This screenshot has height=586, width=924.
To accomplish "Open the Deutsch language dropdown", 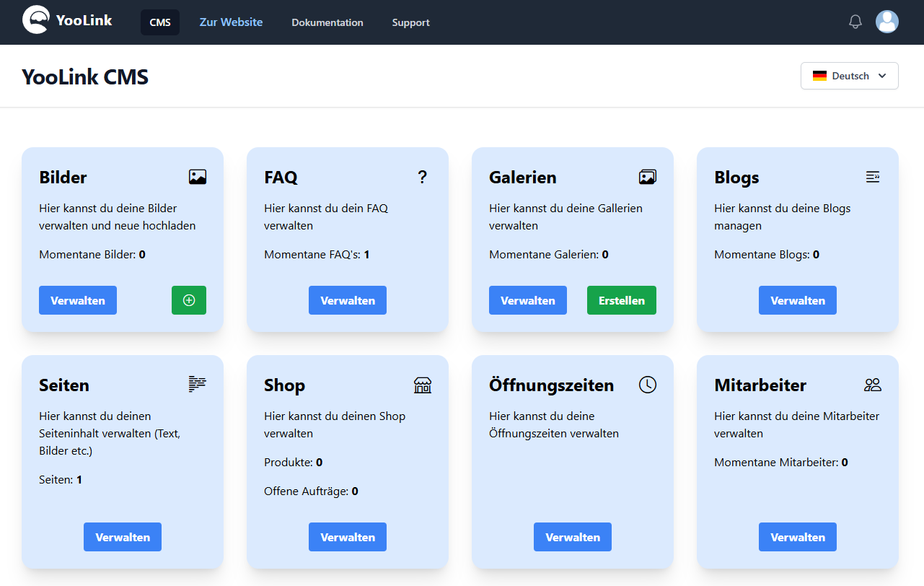I will (x=850, y=76).
